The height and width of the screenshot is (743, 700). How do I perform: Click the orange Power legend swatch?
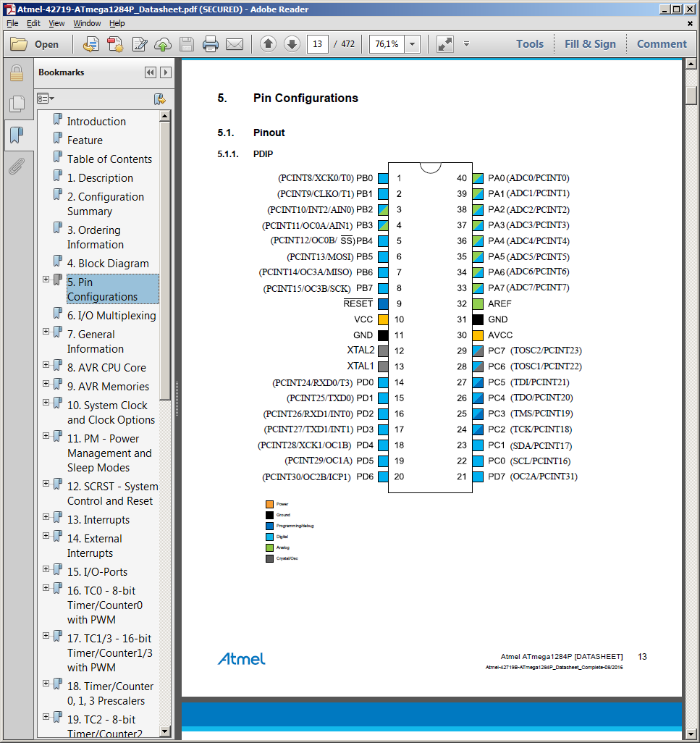click(x=269, y=504)
